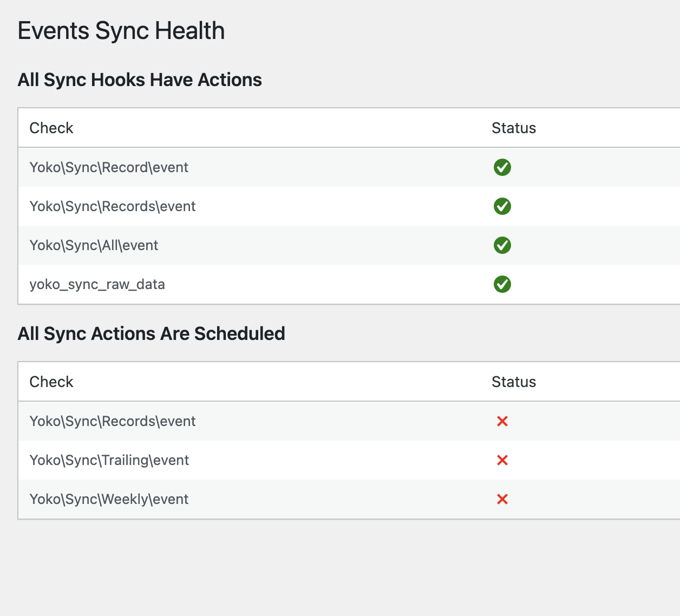Click the All Sync Actions Are Scheduled heading
The image size is (680, 616).
point(151,334)
